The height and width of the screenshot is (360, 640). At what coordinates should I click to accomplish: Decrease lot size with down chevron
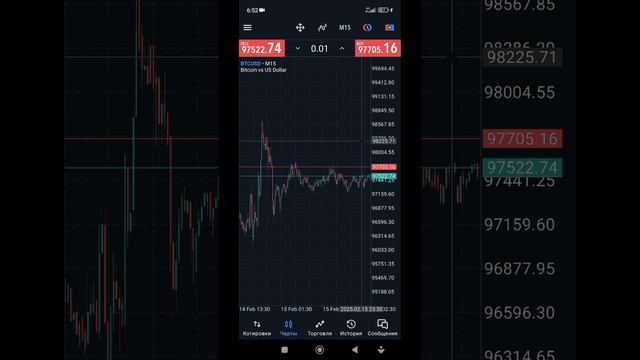pyautogui.click(x=298, y=49)
